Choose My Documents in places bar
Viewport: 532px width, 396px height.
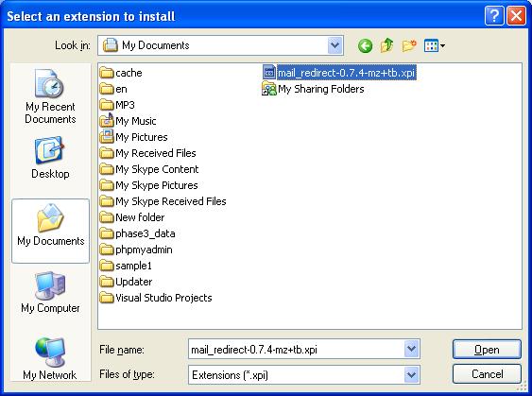[50, 231]
